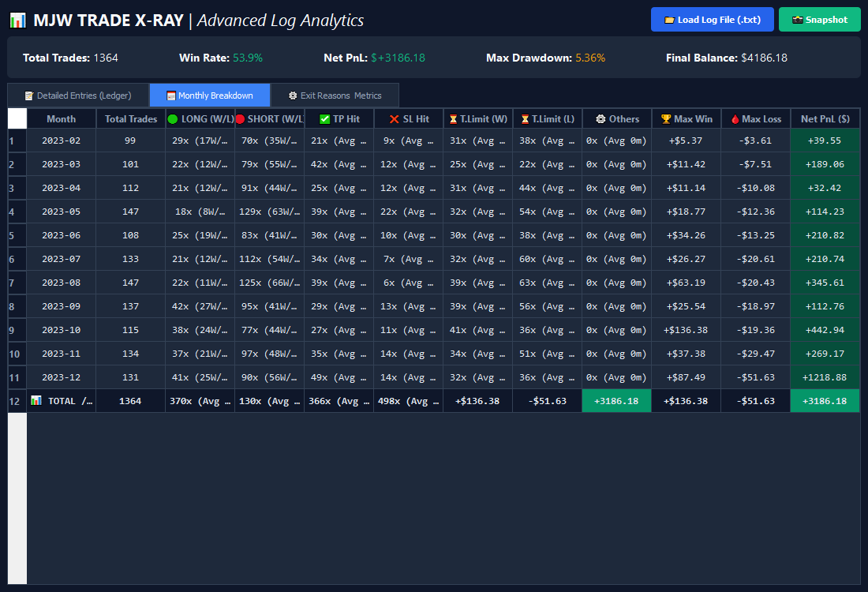
Task: Click the Win Rate 53.9% summary value
Action: [248, 58]
